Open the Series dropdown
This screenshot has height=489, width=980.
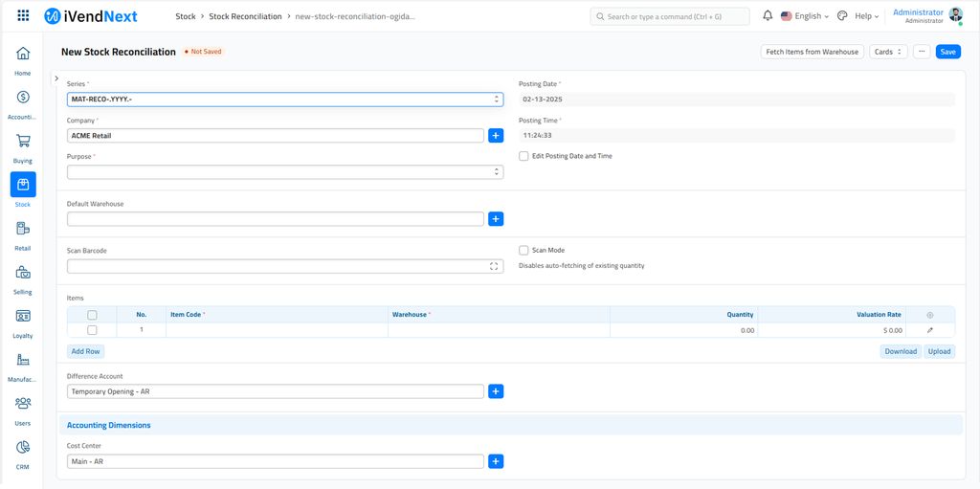[284, 100]
